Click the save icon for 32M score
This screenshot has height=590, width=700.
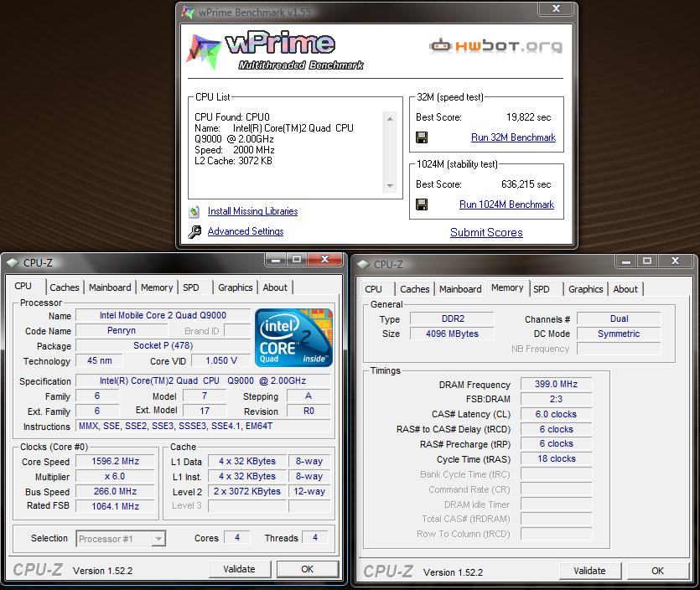(x=422, y=137)
